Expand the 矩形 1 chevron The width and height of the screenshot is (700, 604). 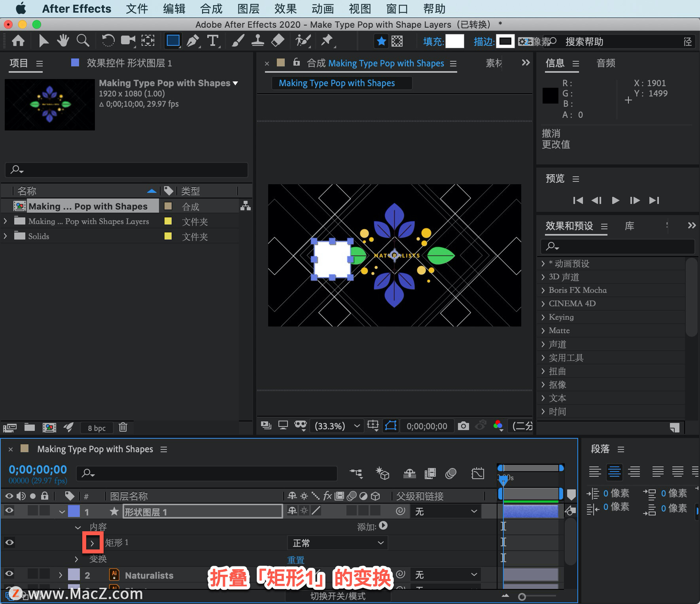[92, 543]
